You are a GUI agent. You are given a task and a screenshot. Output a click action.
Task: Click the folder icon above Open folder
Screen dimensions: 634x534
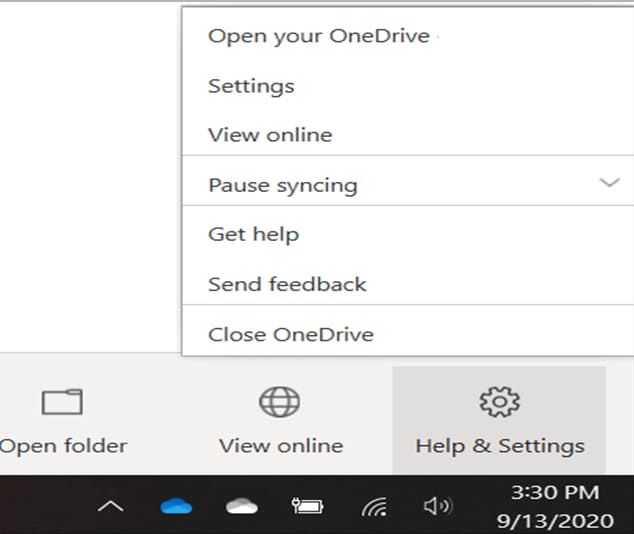click(x=62, y=402)
